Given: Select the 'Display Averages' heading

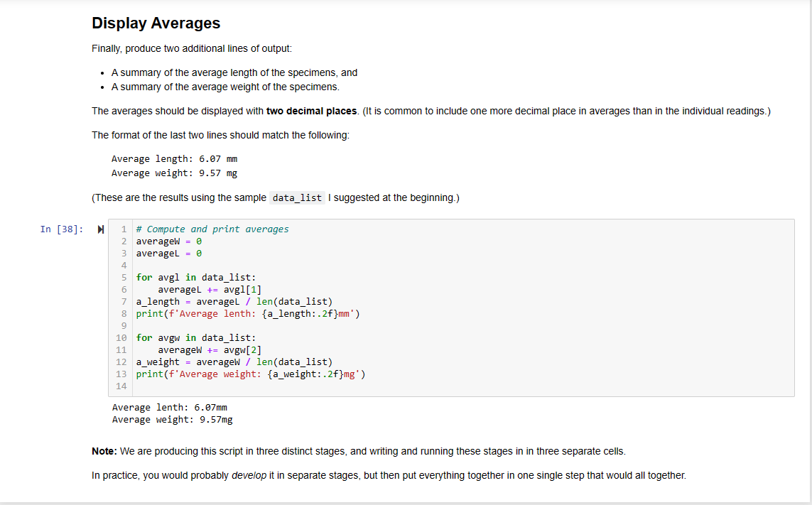Looking at the screenshot, I should pyautogui.click(x=156, y=23).
